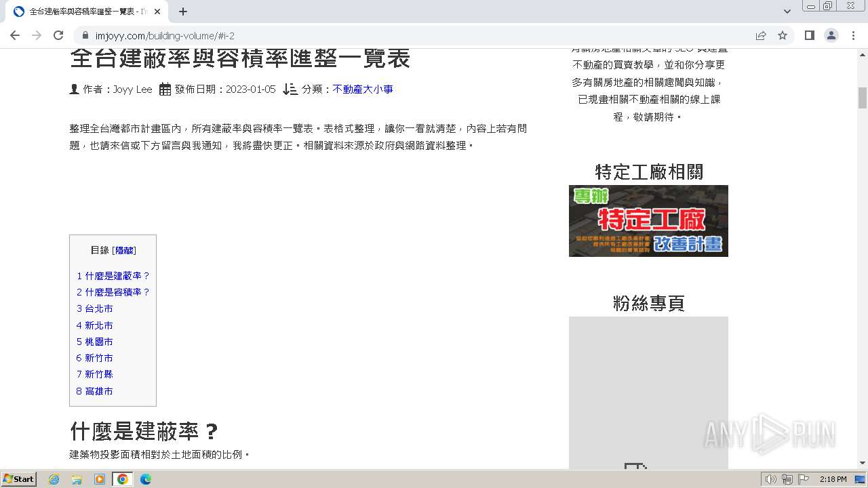868x488 pixels.
Task: Click the author name Joyy Lee
Action: click(133, 89)
